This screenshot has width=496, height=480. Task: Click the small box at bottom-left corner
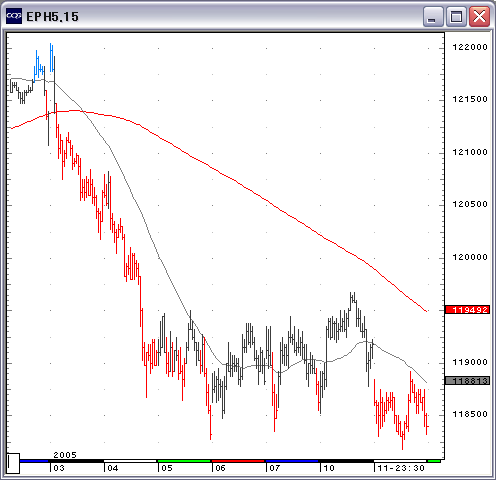(x=13, y=463)
